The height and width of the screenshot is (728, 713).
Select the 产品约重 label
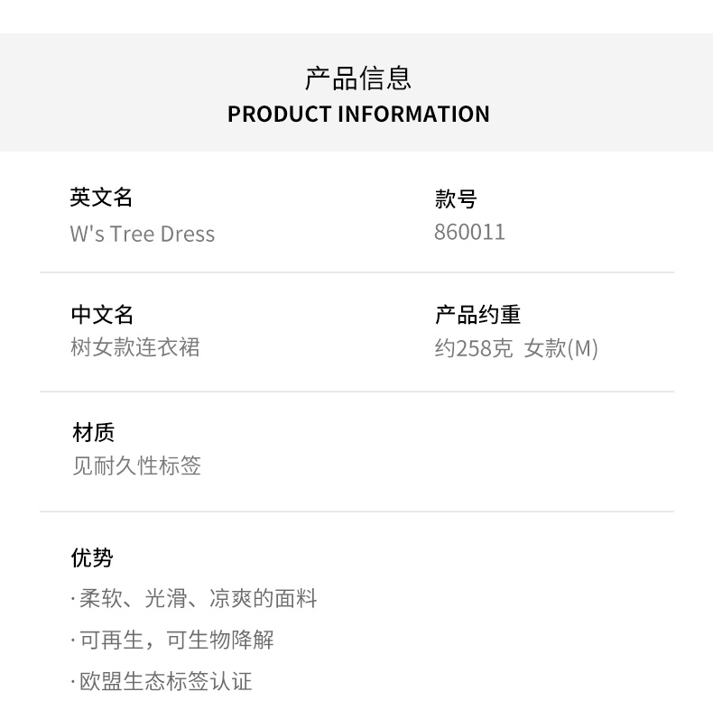coord(477,314)
